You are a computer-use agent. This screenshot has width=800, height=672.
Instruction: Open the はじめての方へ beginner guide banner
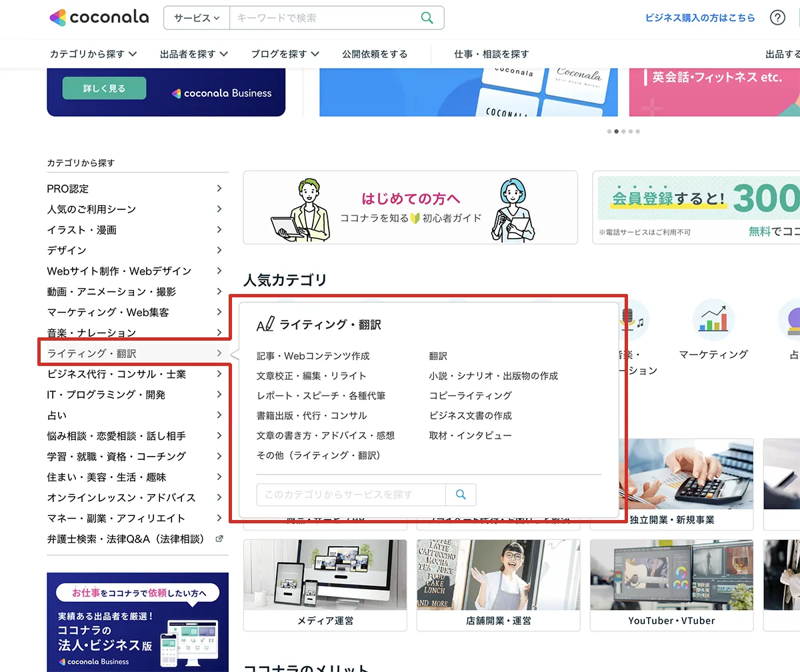410,207
